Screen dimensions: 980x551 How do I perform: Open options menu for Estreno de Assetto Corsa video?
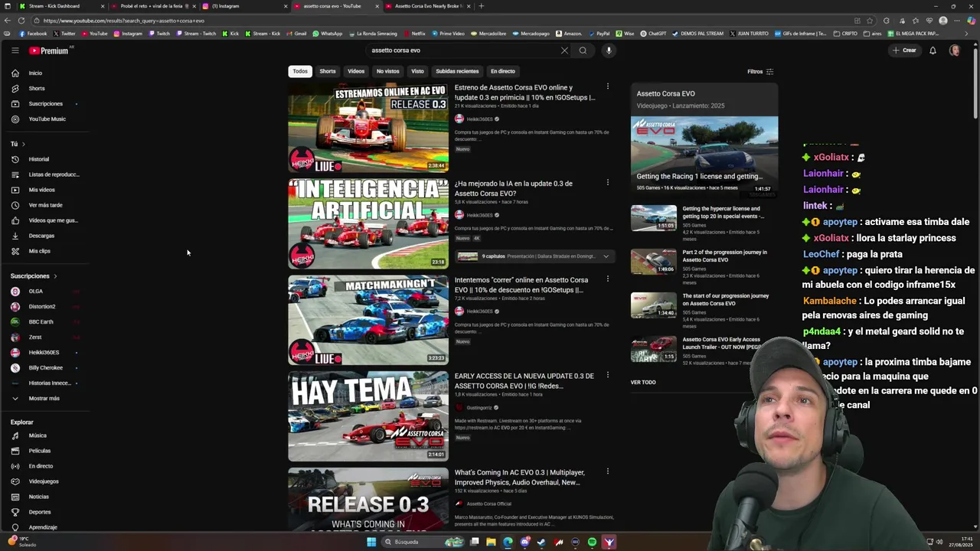pyautogui.click(x=608, y=86)
